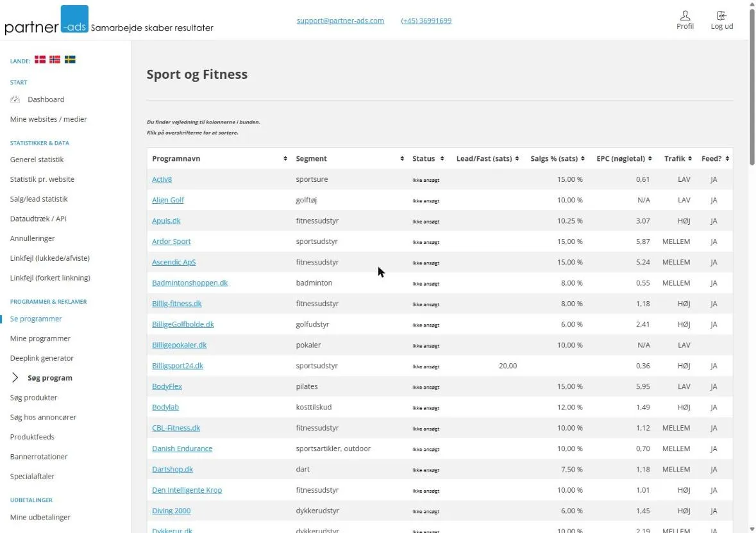Image resolution: width=756 pixels, height=533 pixels.
Task: Open Søg hos annoncører
Action: (x=43, y=418)
